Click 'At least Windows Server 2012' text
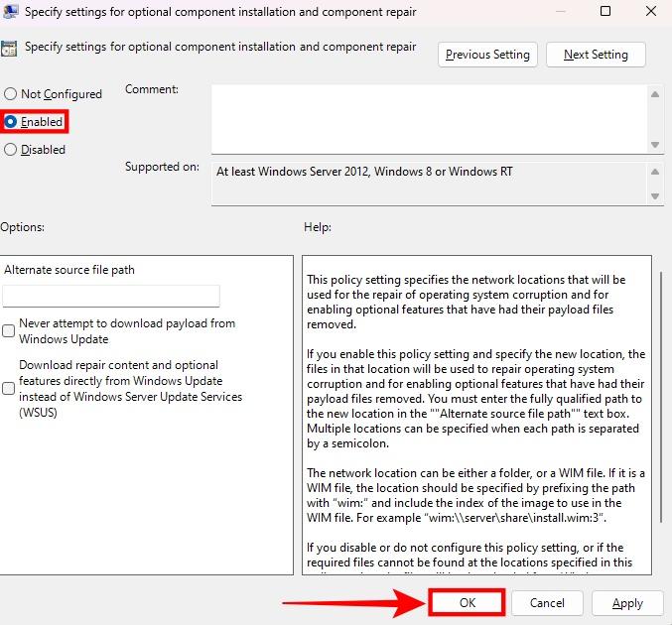 tap(292, 172)
